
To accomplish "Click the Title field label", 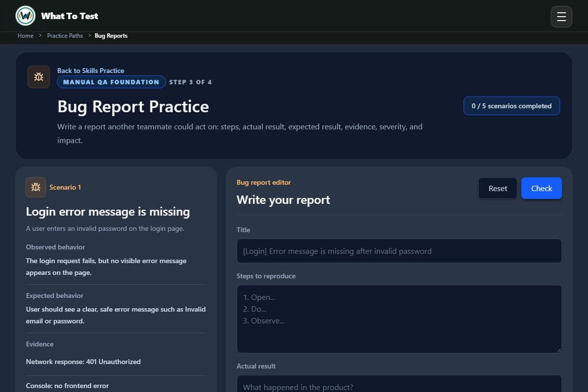I will [x=244, y=230].
